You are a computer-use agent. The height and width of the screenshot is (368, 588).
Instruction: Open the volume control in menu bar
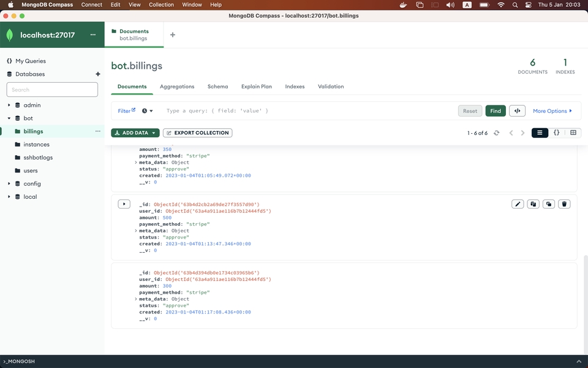(450, 5)
